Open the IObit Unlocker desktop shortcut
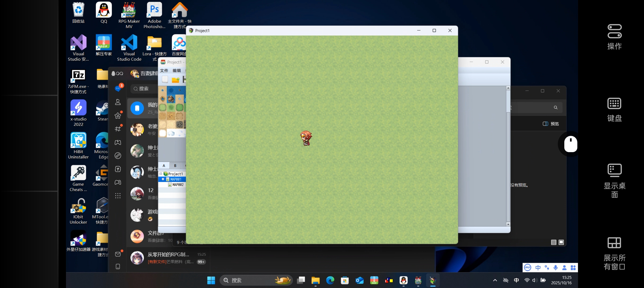Image resolution: width=644 pixels, height=288 pixels. (78, 211)
